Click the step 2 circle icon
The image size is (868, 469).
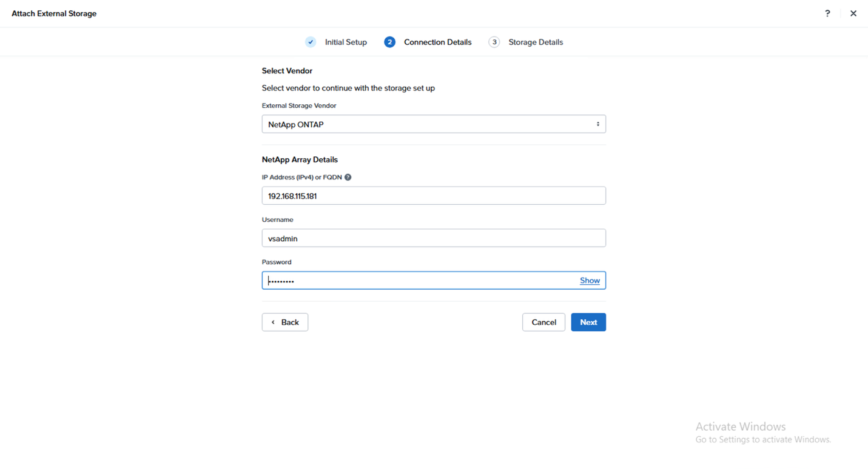pos(389,42)
